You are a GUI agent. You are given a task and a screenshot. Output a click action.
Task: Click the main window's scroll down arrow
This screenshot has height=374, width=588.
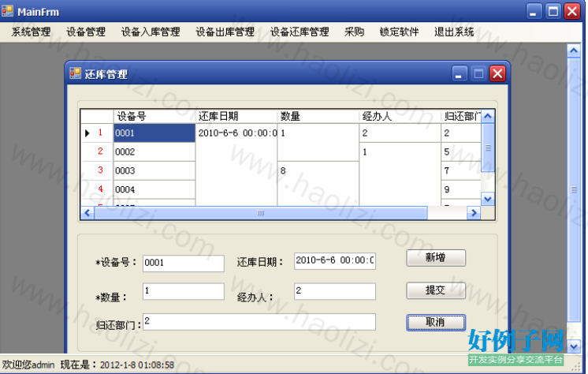[574, 346]
